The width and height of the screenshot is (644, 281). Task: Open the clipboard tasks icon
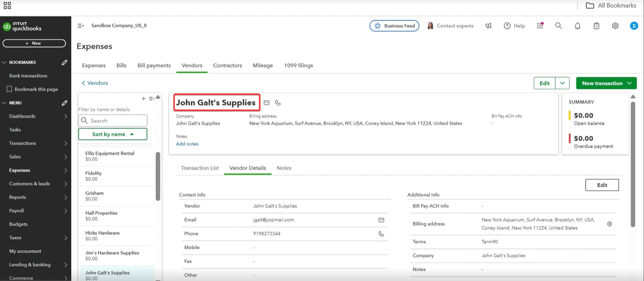[x=596, y=26]
